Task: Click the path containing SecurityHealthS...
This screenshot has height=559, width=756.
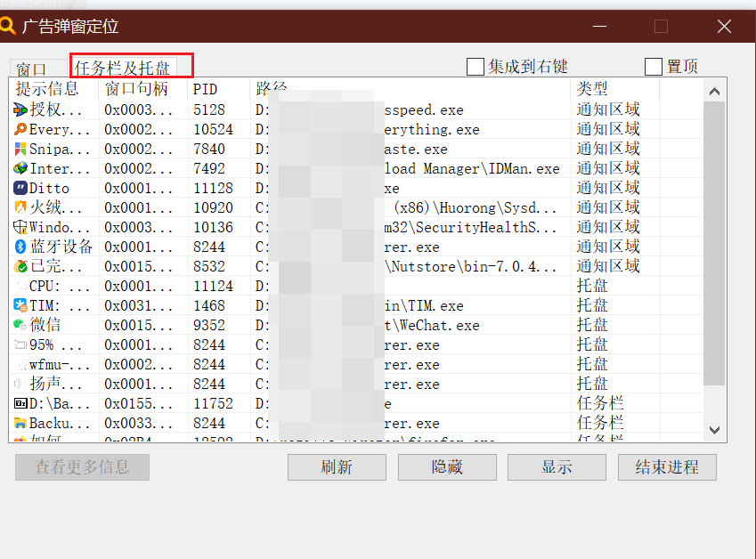Action: [x=470, y=227]
